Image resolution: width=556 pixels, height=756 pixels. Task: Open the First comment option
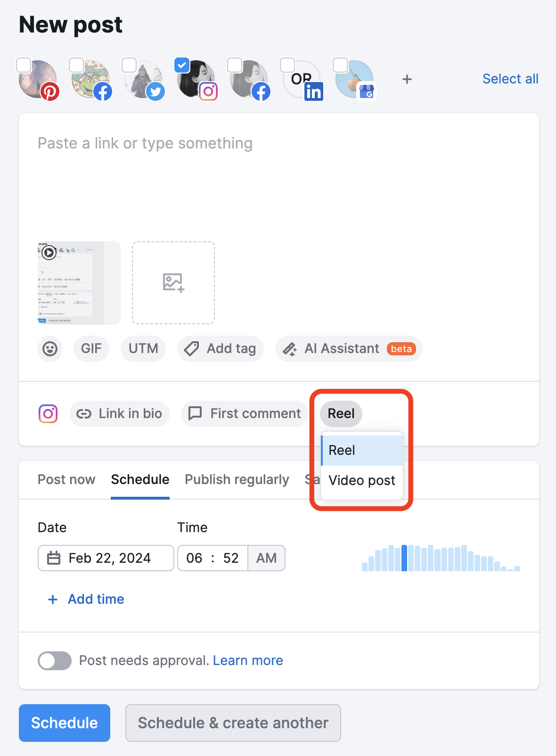(x=245, y=414)
